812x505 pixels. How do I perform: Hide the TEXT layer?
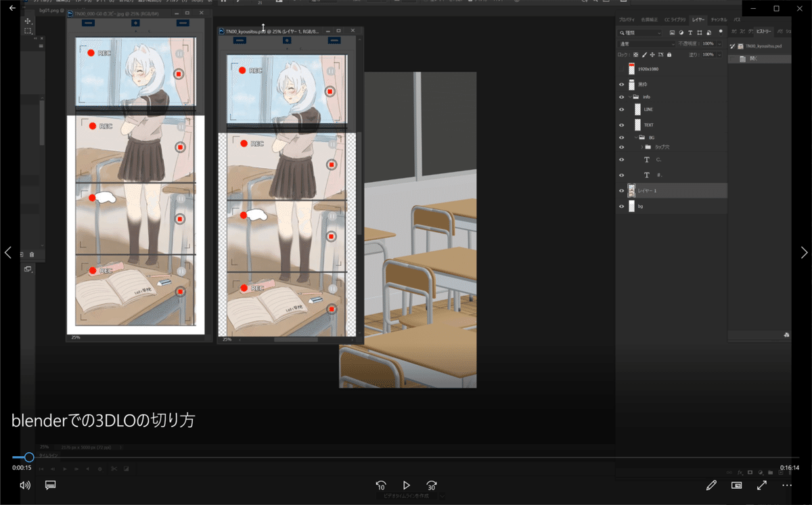(621, 125)
